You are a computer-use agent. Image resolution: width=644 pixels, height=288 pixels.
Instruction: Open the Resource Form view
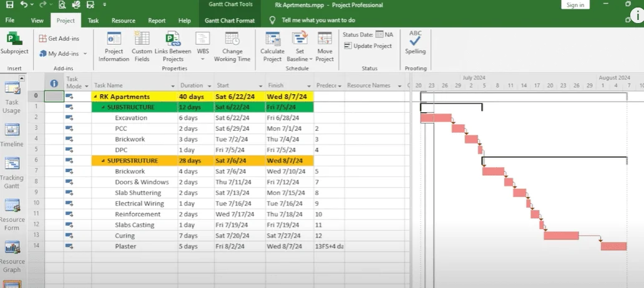click(x=11, y=214)
